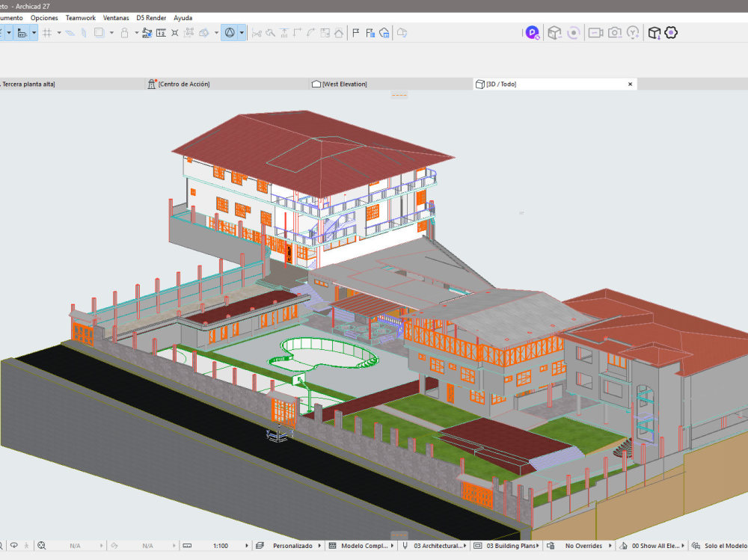This screenshot has height=560, width=748.
Task: Click the flag mark-up icon
Action: pos(355,33)
